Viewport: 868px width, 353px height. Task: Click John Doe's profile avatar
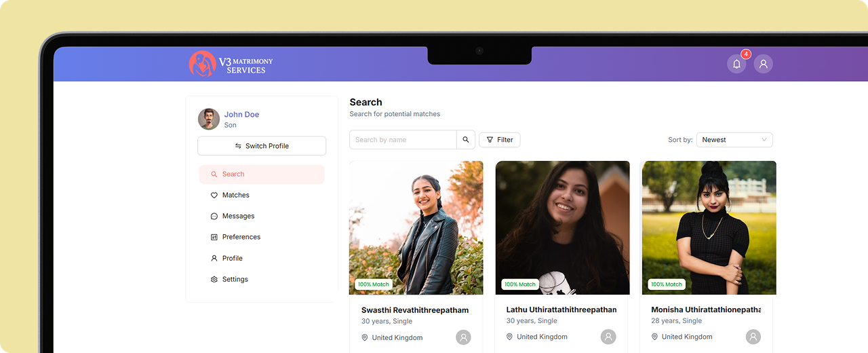coord(209,119)
